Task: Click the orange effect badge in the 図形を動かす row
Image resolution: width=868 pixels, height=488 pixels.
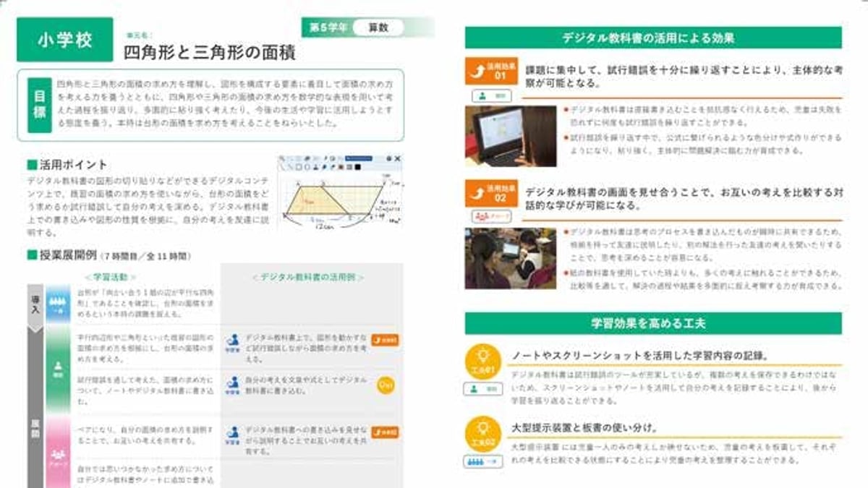Action: [386, 340]
